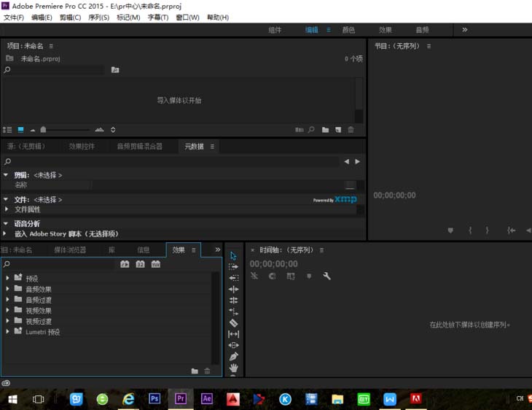Click previous arrow in metadata search
The height and width of the screenshot is (410, 532).
346,161
